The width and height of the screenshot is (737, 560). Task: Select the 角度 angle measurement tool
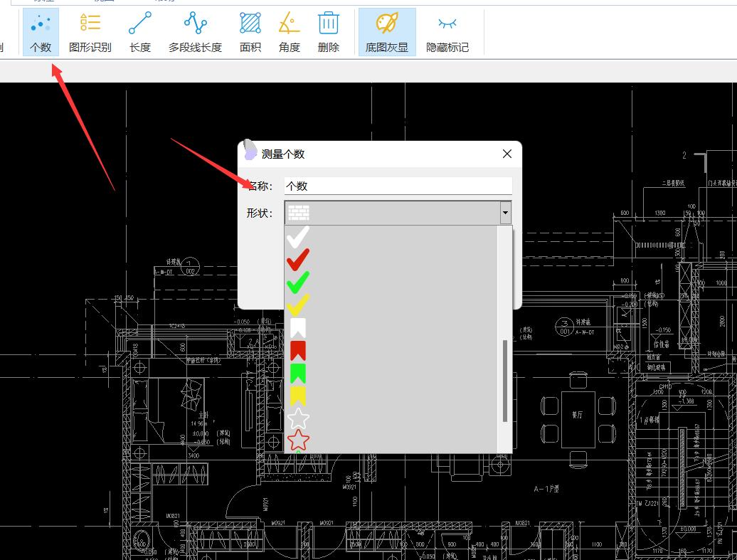(x=290, y=33)
